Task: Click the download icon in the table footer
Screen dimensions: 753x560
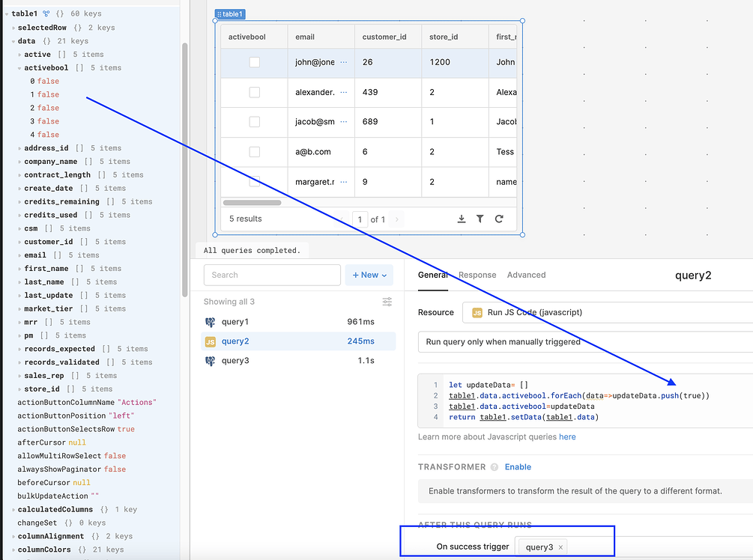Action: [461, 219]
